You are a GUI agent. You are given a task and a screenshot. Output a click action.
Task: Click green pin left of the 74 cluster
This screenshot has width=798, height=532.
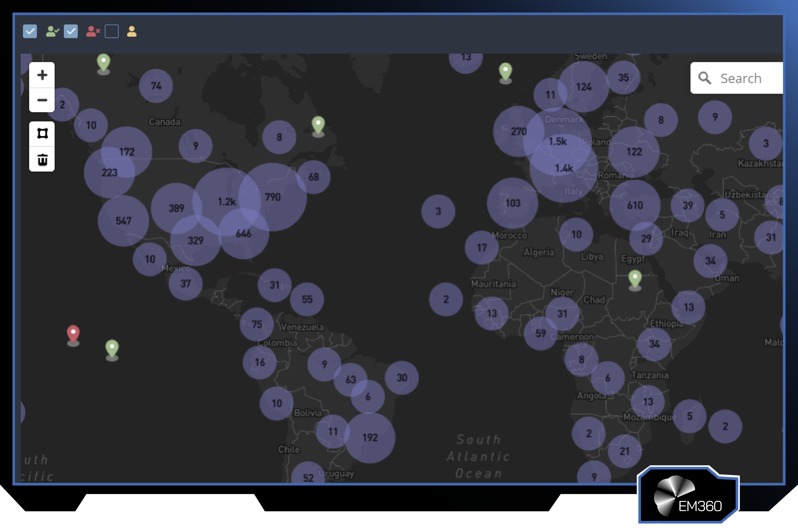[x=103, y=64]
